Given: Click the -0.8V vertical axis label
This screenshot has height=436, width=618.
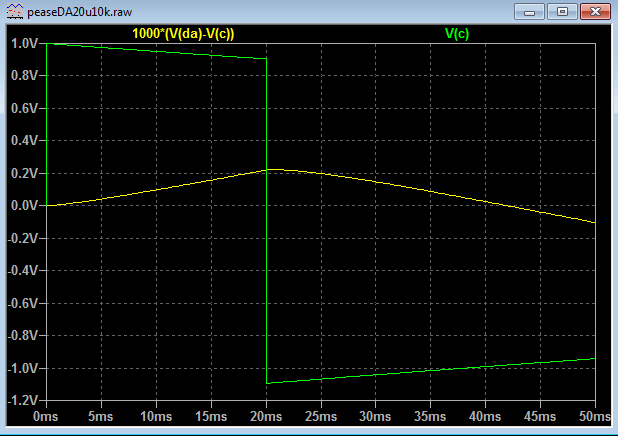Looking at the screenshot, I should (x=22, y=335).
